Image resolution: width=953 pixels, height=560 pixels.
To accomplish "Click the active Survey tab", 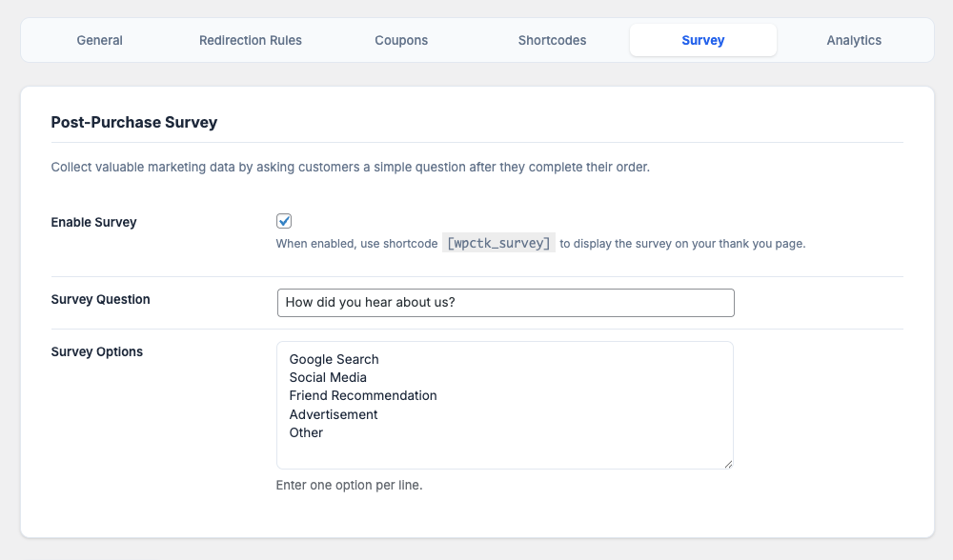I will point(703,40).
